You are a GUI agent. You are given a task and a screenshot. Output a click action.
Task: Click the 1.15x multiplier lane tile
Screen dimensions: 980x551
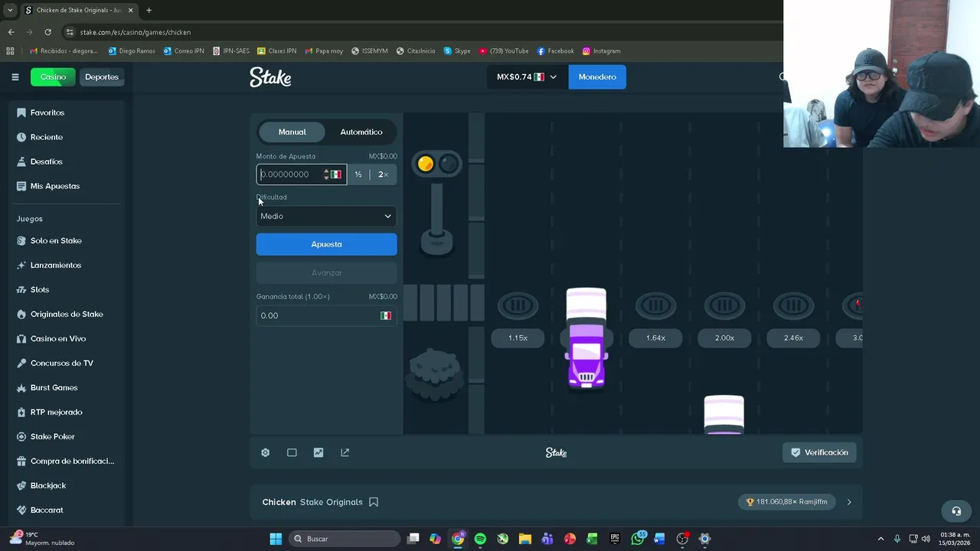coord(518,337)
